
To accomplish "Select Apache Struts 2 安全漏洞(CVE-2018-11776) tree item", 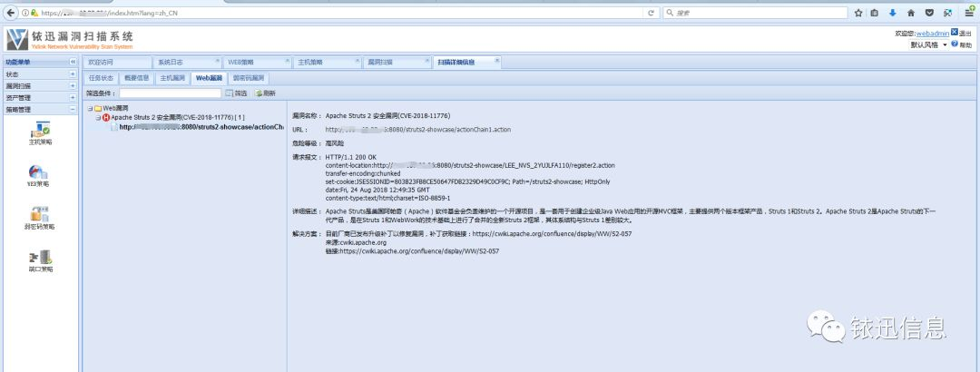I will click(x=178, y=118).
